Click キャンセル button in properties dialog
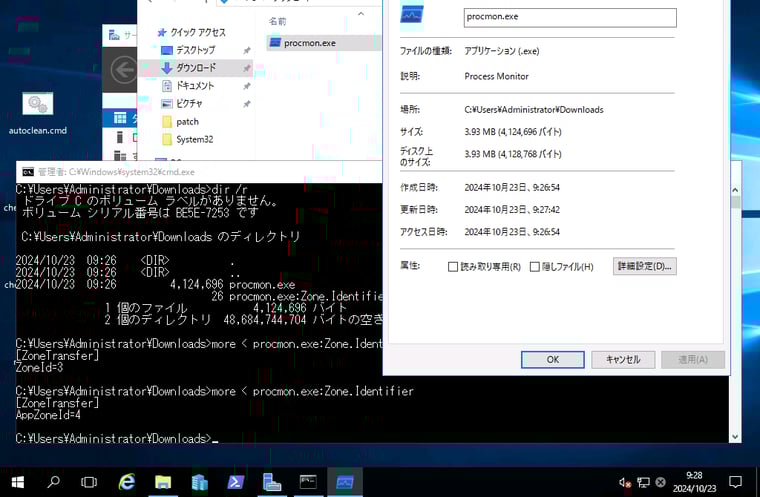The height and width of the screenshot is (497, 760). click(623, 359)
